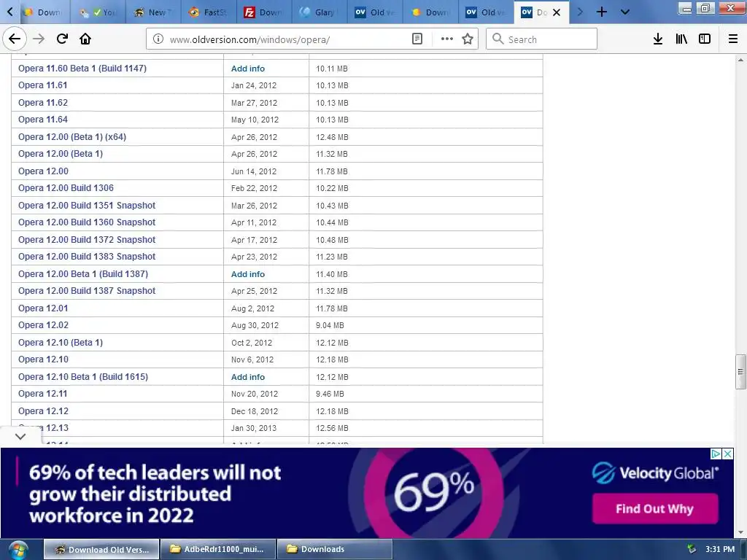Open a new tab with the plus button
Screen dimensions: 747x560
point(602,12)
